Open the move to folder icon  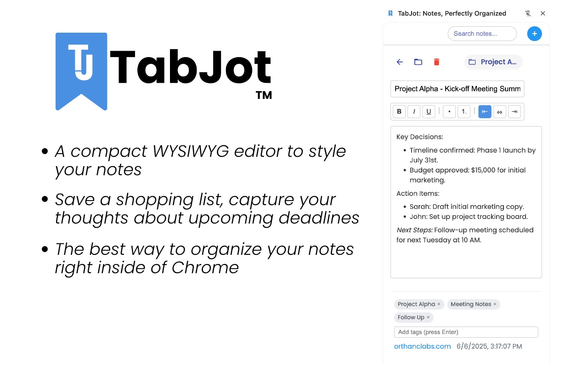[418, 62]
